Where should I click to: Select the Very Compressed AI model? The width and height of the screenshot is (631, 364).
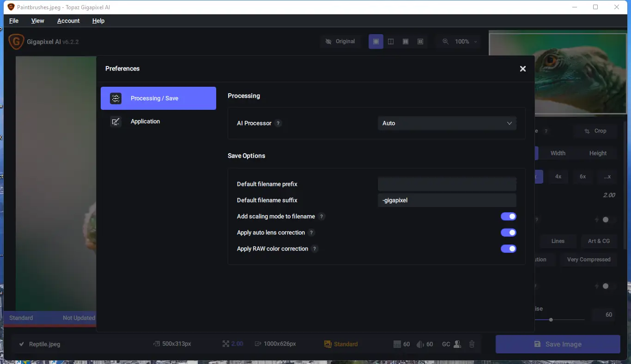[589, 260]
